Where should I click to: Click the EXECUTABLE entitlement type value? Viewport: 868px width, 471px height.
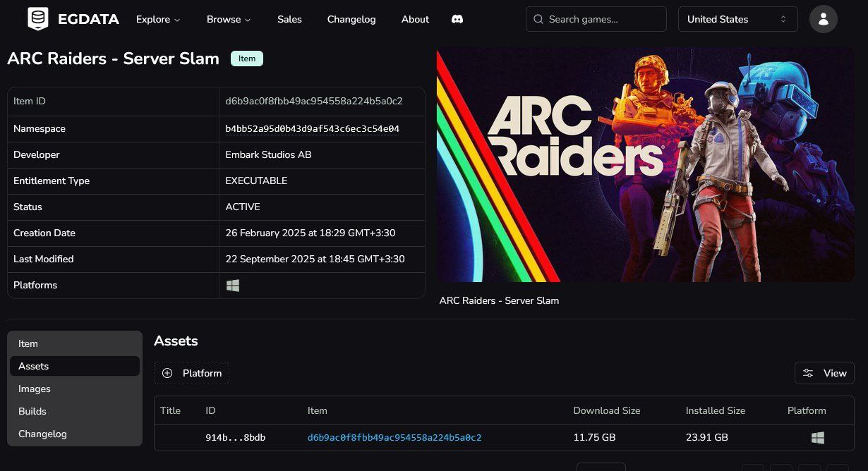pos(256,181)
